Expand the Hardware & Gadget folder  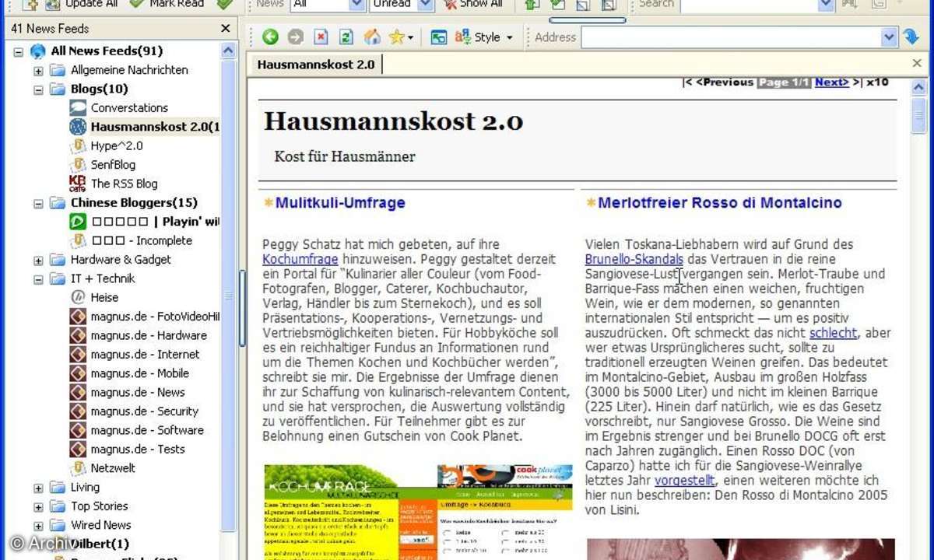(x=38, y=260)
